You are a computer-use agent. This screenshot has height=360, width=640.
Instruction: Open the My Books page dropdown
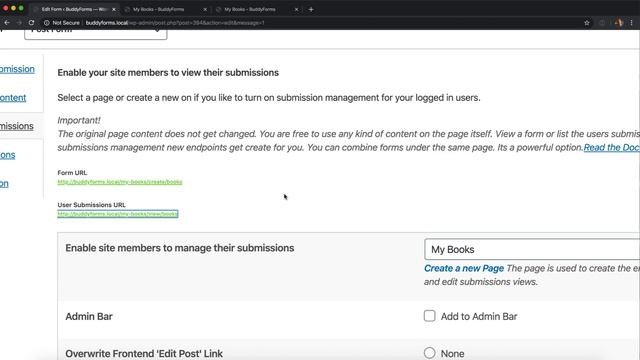(x=532, y=249)
